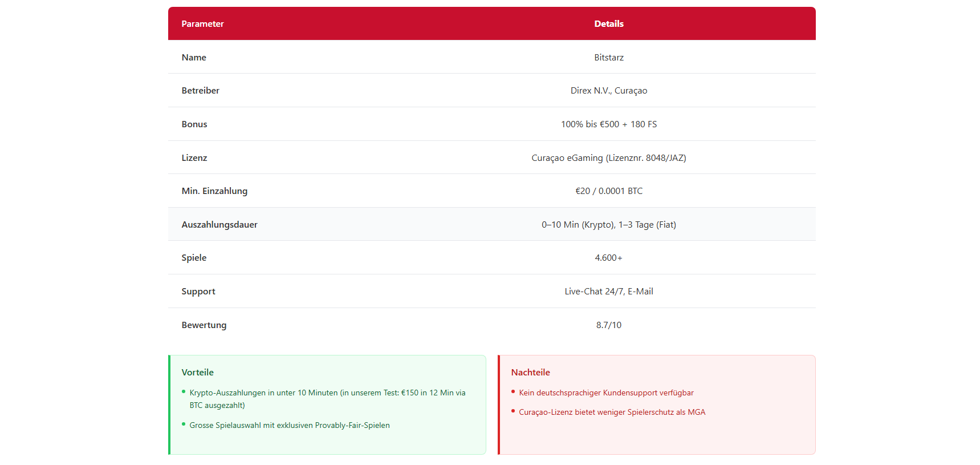Click the Details column header

(608, 24)
